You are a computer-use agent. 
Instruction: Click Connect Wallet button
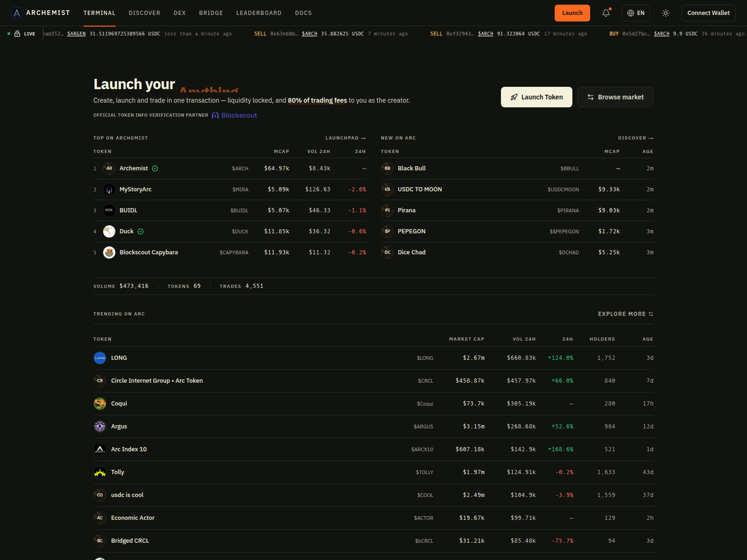(x=708, y=13)
